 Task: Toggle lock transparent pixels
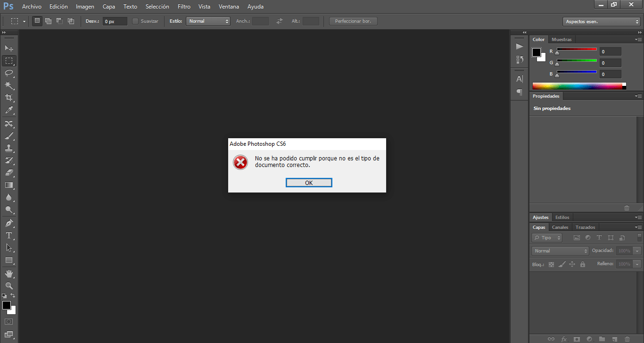pos(551,264)
